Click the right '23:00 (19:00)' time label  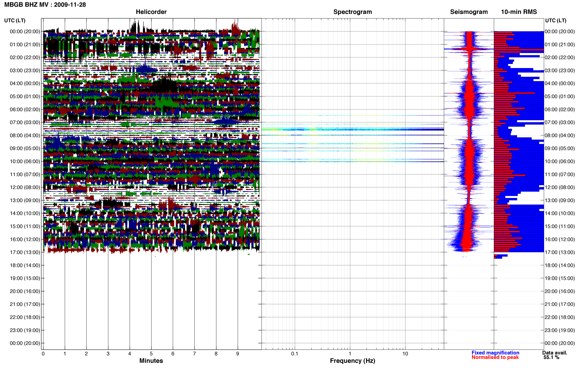(560, 330)
